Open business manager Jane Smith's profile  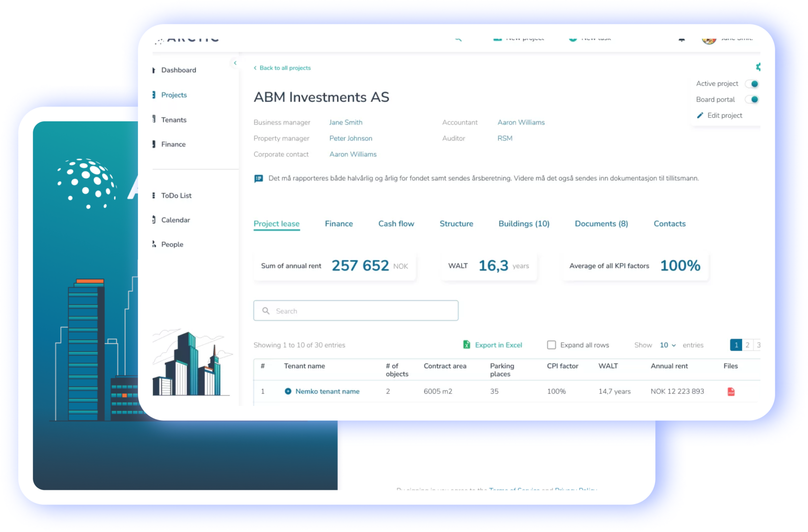coord(346,123)
